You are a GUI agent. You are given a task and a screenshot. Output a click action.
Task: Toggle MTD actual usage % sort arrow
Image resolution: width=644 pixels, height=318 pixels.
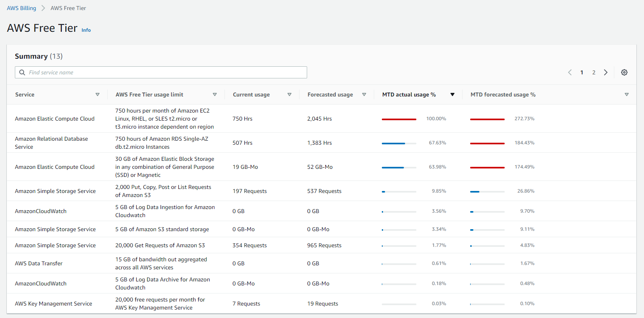tap(452, 94)
